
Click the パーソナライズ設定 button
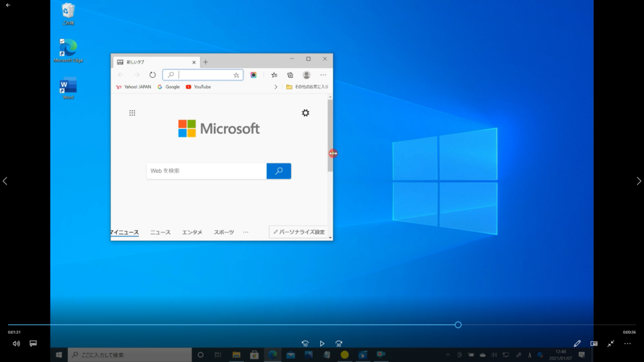tap(299, 232)
